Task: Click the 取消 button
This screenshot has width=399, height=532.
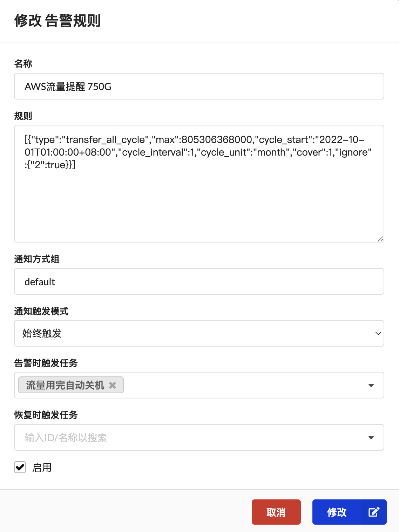Action: [276, 512]
